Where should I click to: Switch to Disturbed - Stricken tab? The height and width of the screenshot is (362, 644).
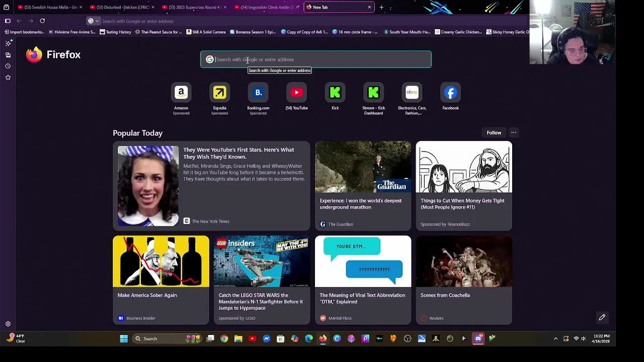123,8
